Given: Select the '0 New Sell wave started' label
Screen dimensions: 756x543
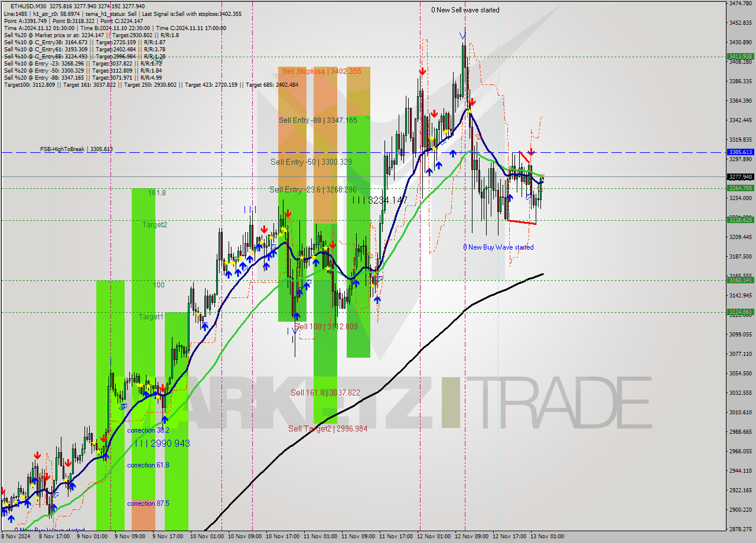Looking at the screenshot, I should (x=465, y=10).
